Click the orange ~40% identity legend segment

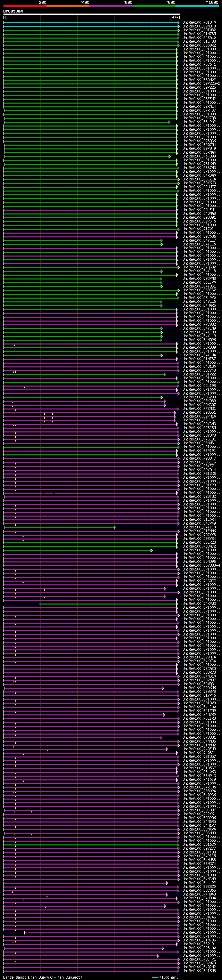pyautogui.click(x=68, y=6)
